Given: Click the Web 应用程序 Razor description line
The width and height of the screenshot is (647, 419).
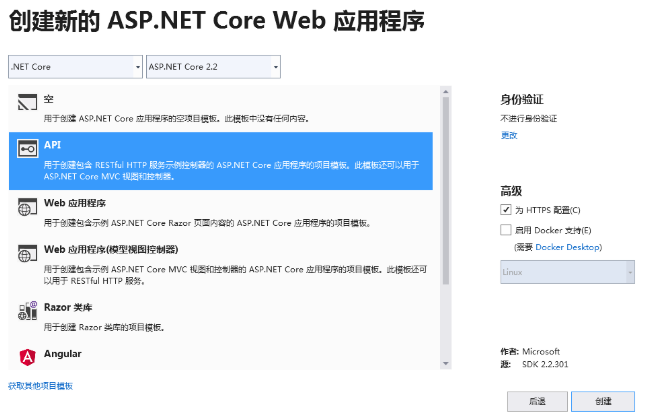Looking at the screenshot, I should (x=207, y=223).
